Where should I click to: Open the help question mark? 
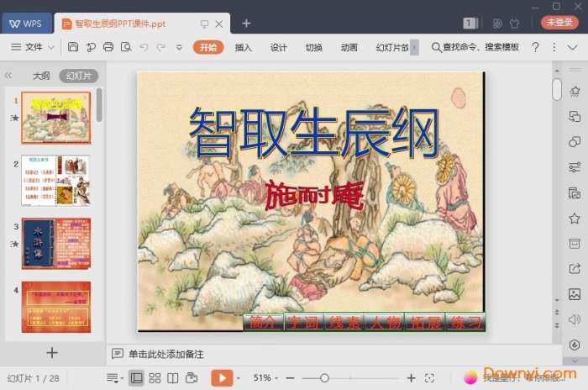pyautogui.click(x=536, y=47)
